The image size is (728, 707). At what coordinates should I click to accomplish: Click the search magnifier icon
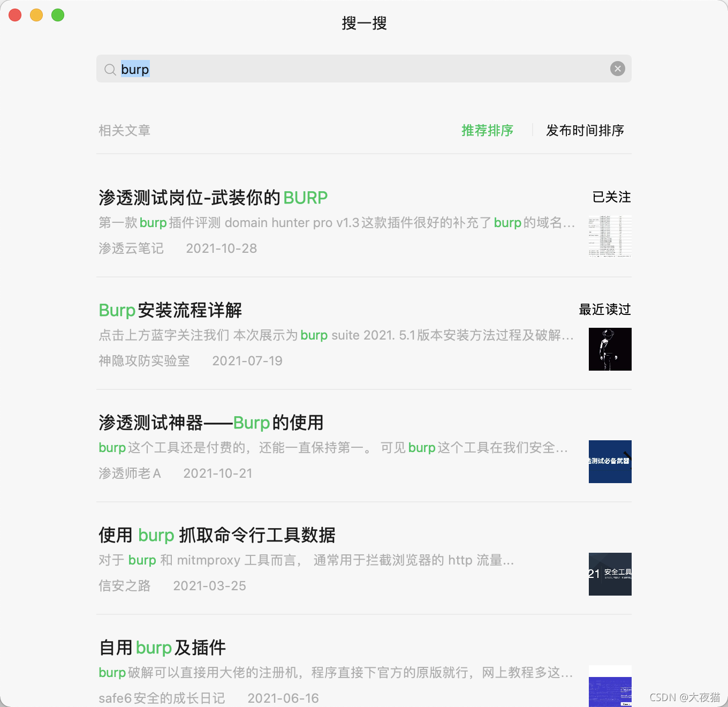coord(110,70)
